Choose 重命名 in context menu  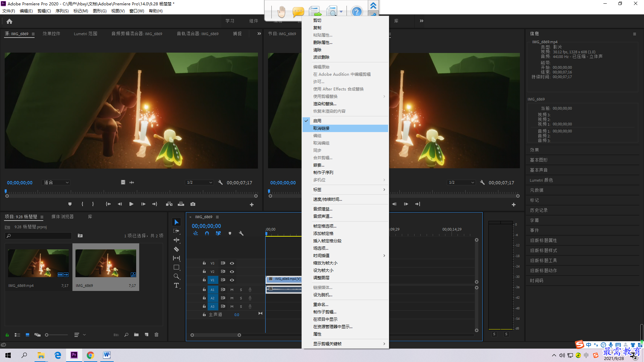(345, 305)
